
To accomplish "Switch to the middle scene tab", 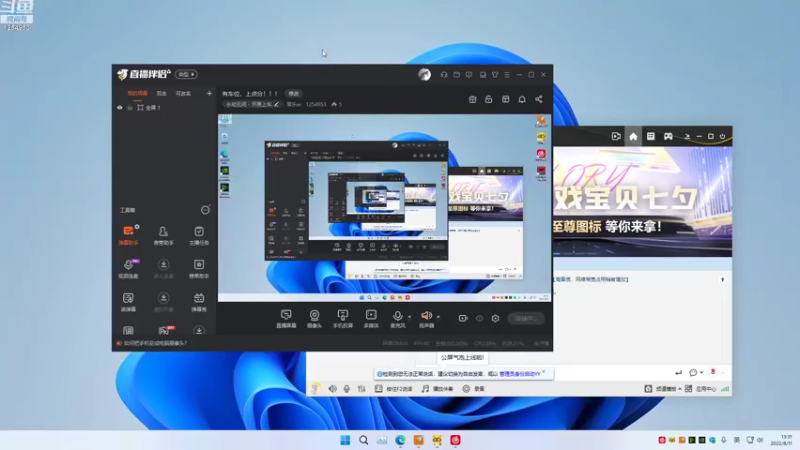I will 161,93.
